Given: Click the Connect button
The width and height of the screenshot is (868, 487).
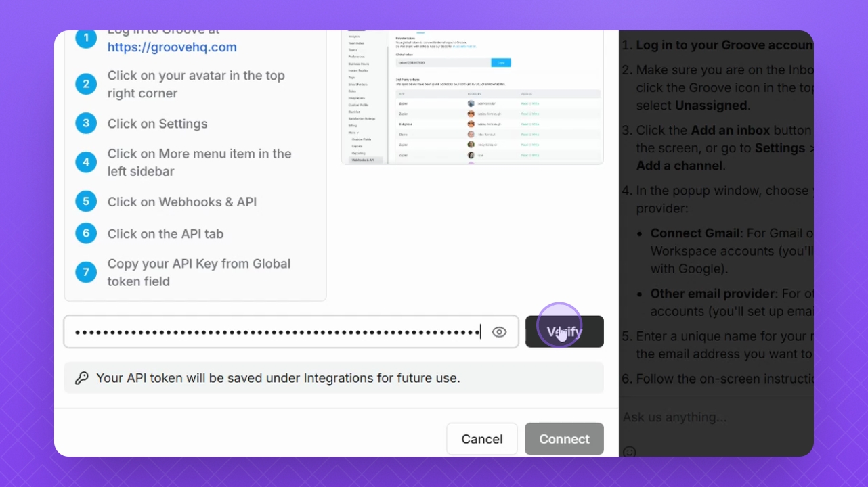Looking at the screenshot, I should point(564,439).
